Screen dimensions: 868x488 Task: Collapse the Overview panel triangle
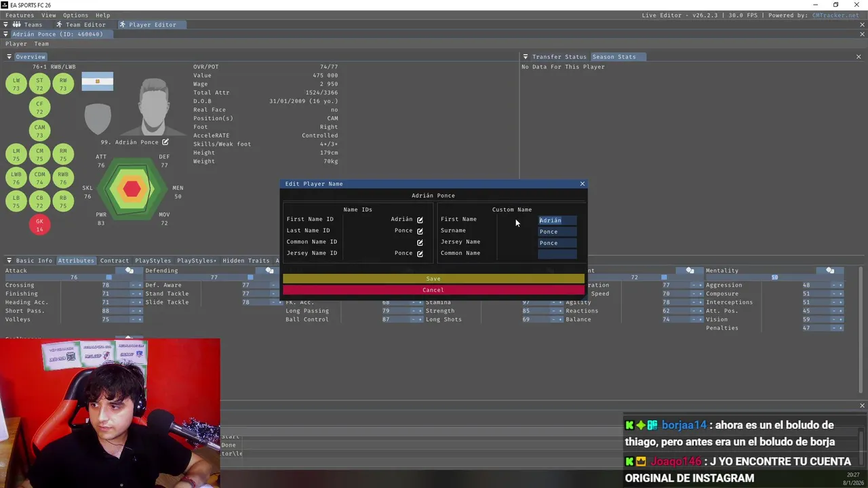click(9, 57)
